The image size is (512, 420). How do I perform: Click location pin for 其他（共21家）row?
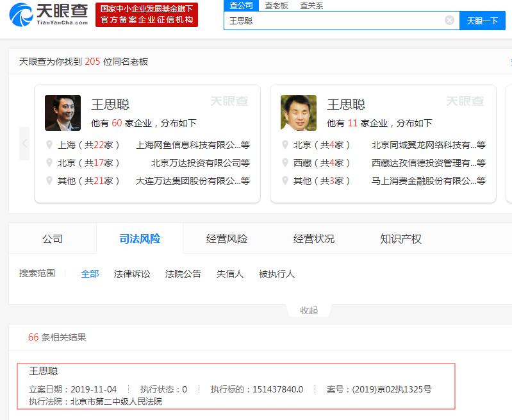pyautogui.click(x=49, y=180)
